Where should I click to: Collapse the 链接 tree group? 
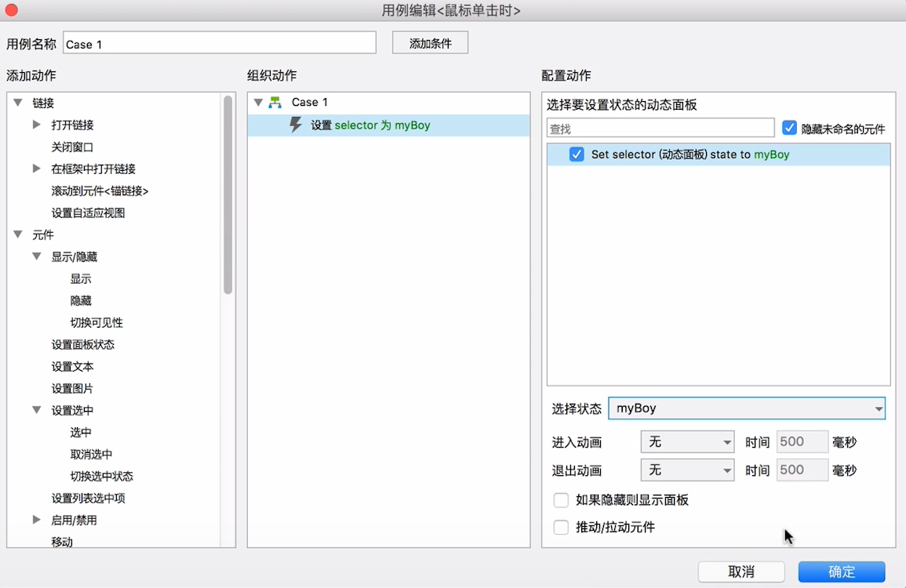tap(18, 103)
